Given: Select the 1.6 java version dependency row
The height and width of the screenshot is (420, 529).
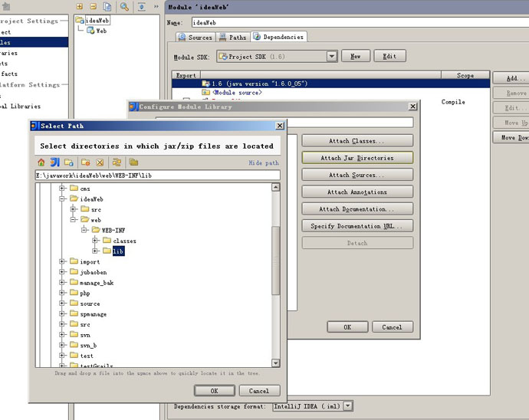Looking at the screenshot, I should [330, 84].
